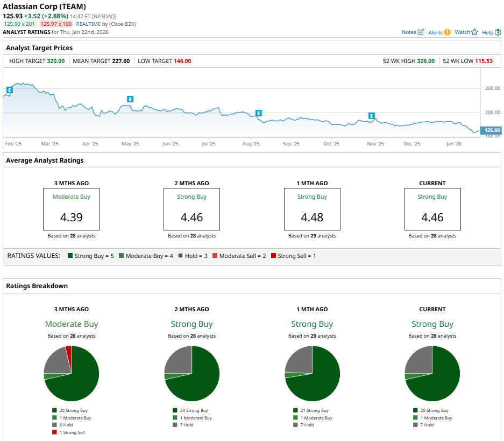Viewport: 504px width, 441px height.
Task: Click the Current ratings breakdown pie chart
Action: point(432,374)
